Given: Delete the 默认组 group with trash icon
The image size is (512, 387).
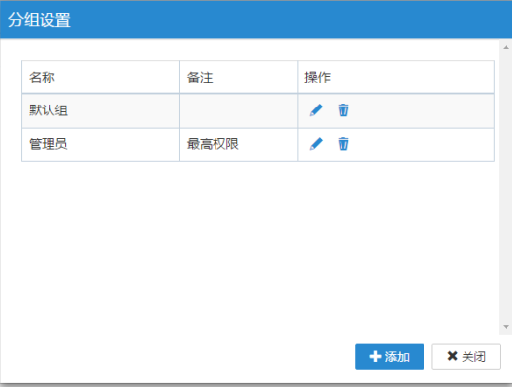Looking at the screenshot, I should (343, 110).
